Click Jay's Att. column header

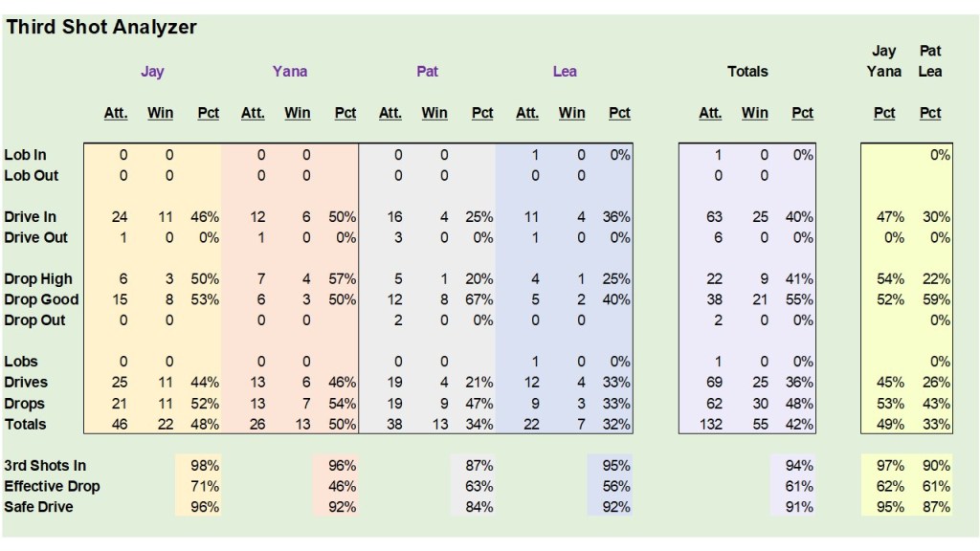(x=116, y=113)
